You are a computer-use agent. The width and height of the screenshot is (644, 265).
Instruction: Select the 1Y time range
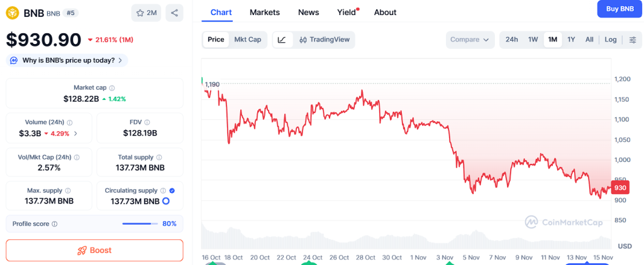pyautogui.click(x=571, y=40)
